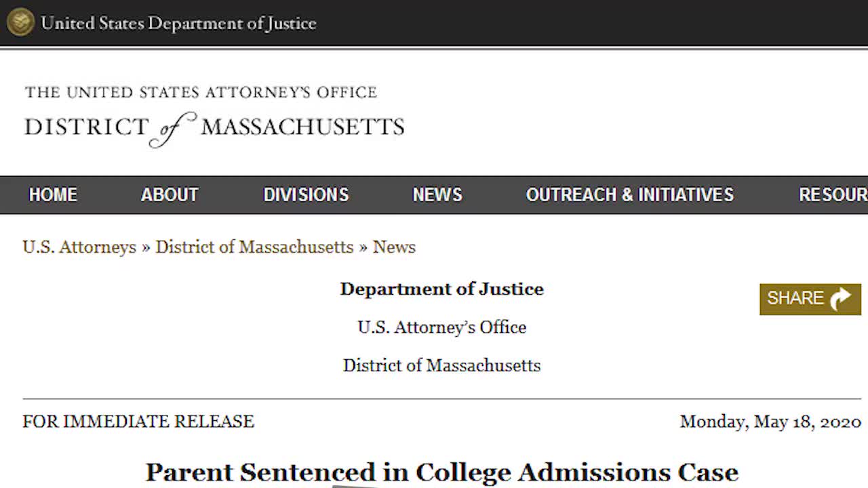The width and height of the screenshot is (868, 488).
Task: Click the centered U.S. Attorney's Office text
Action: click(x=441, y=327)
